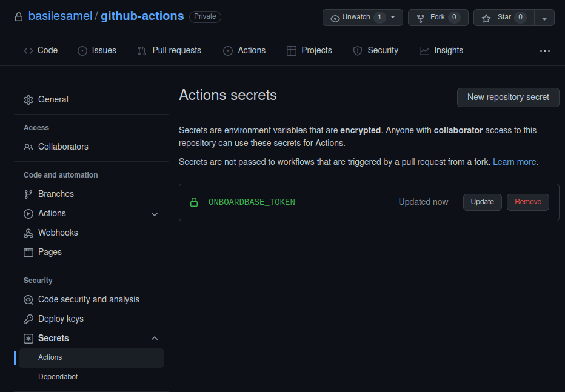Open the Actions repository tab

[x=244, y=51]
